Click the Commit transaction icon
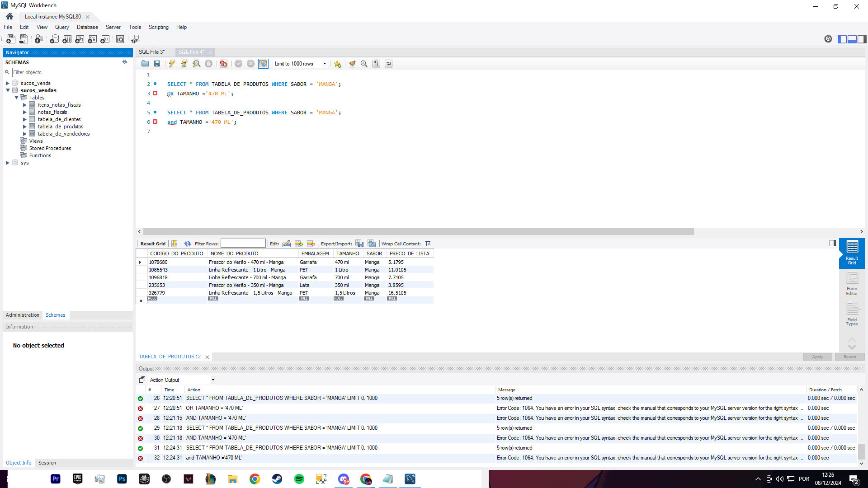868x488 pixels. pyautogui.click(x=238, y=64)
